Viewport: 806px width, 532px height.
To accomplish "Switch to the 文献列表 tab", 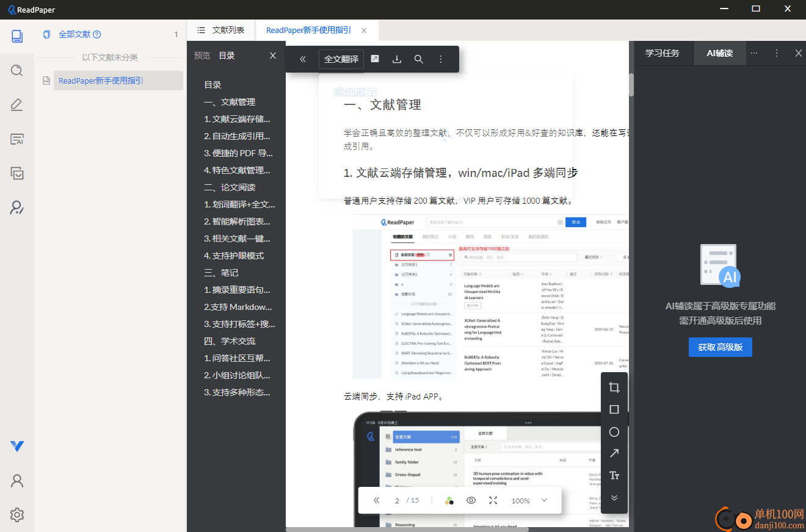I will tap(221, 31).
